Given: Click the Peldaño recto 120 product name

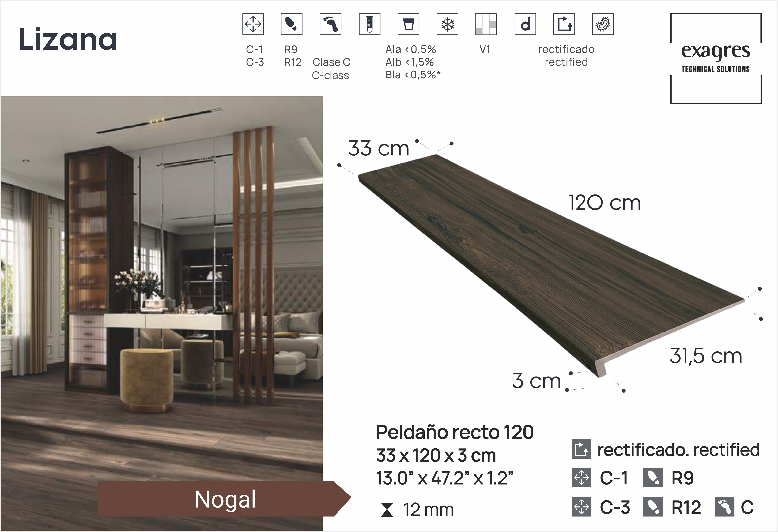Looking at the screenshot, I should tap(454, 432).
